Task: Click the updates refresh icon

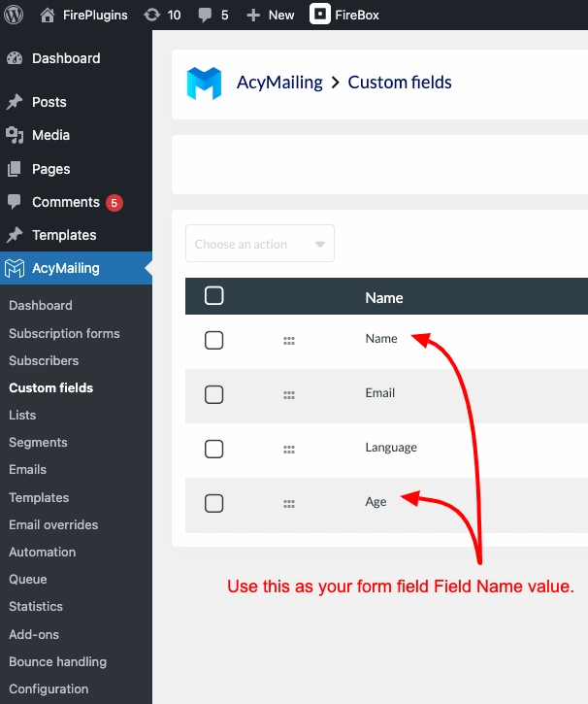Action: click(x=152, y=15)
